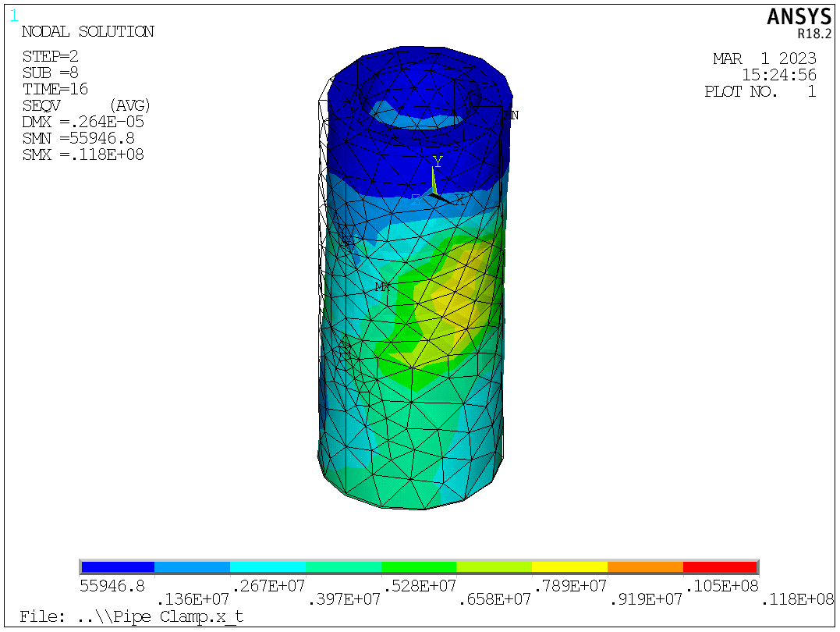Click the PLOT NO. 1 label
Image resolution: width=840 pixels, height=632 pixels.
click(x=760, y=91)
